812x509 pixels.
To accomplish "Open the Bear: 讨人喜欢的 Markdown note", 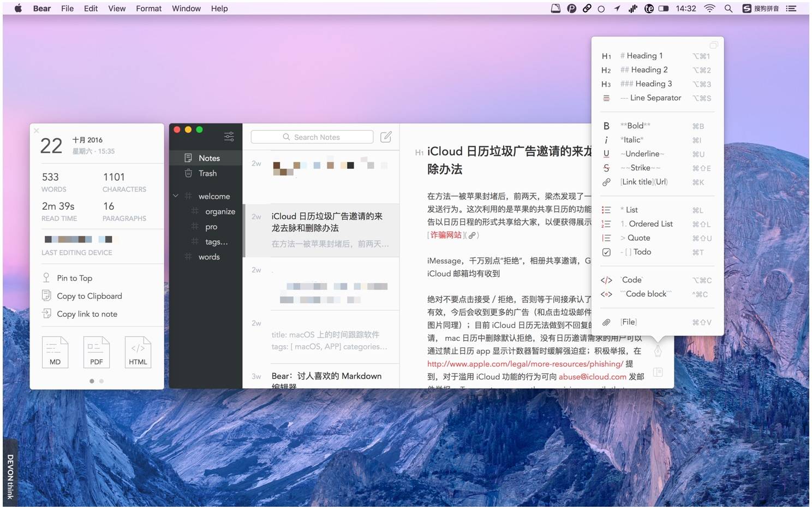I will (322, 377).
